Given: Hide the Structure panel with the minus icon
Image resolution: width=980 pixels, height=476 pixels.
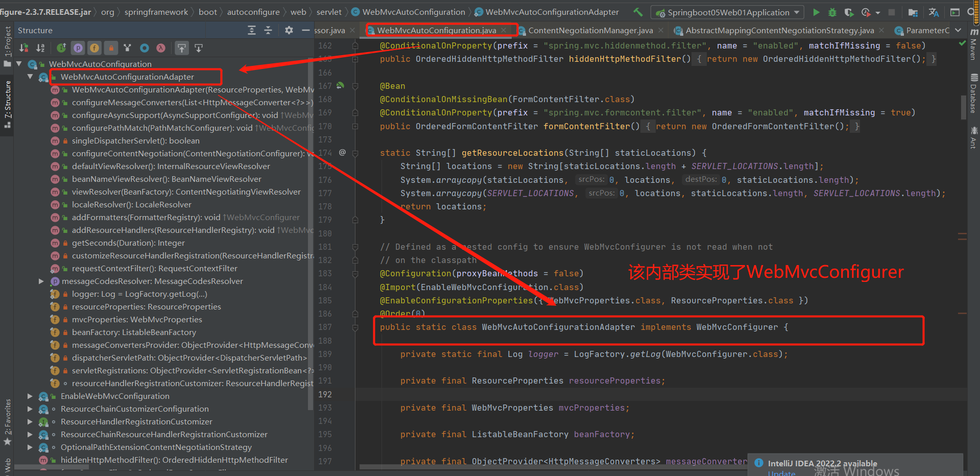Looking at the screenshot, I should point(306,31).
